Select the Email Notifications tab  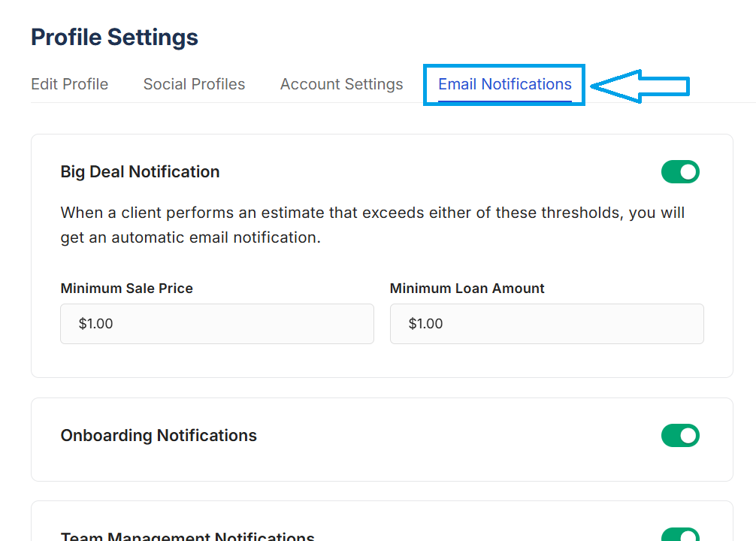coord(504,84)
